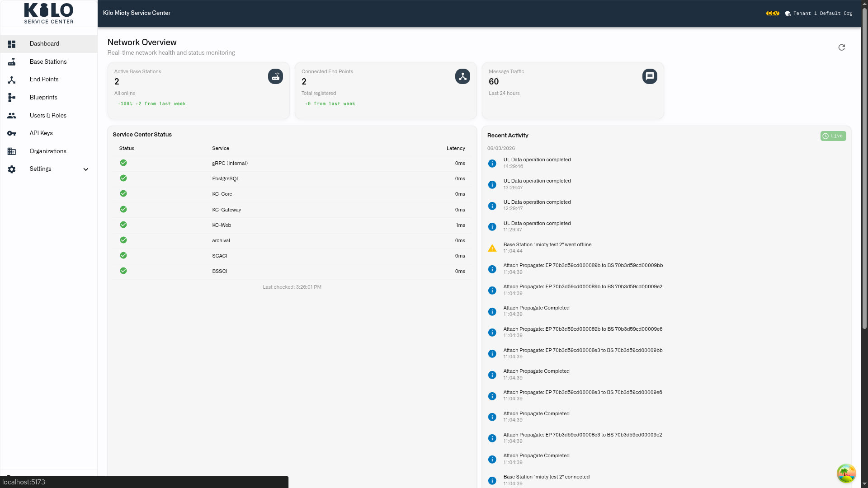Click the warning icon for base station offline

[x=492, y=248]
